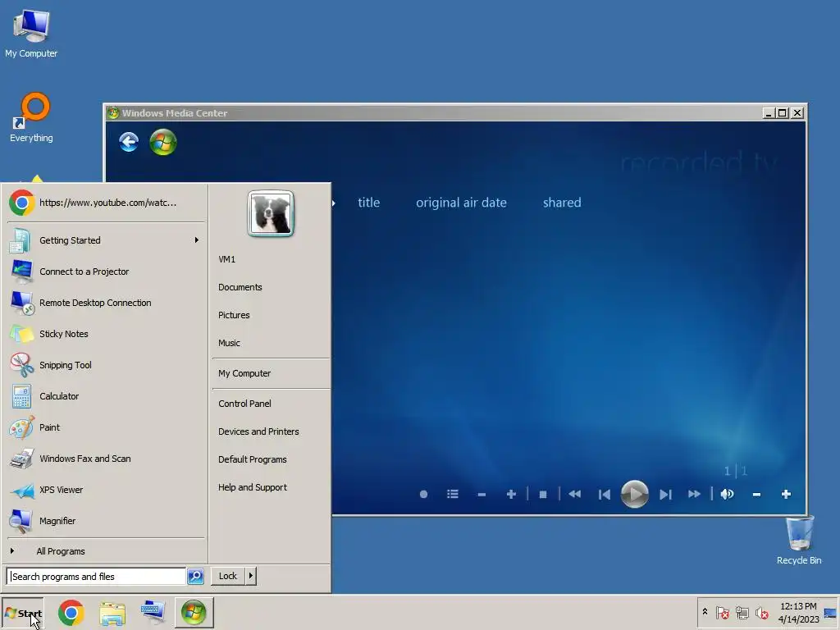Launch Magnifier from the Start menu
This screenshot has height=630, width=840.
click(106, 521)
